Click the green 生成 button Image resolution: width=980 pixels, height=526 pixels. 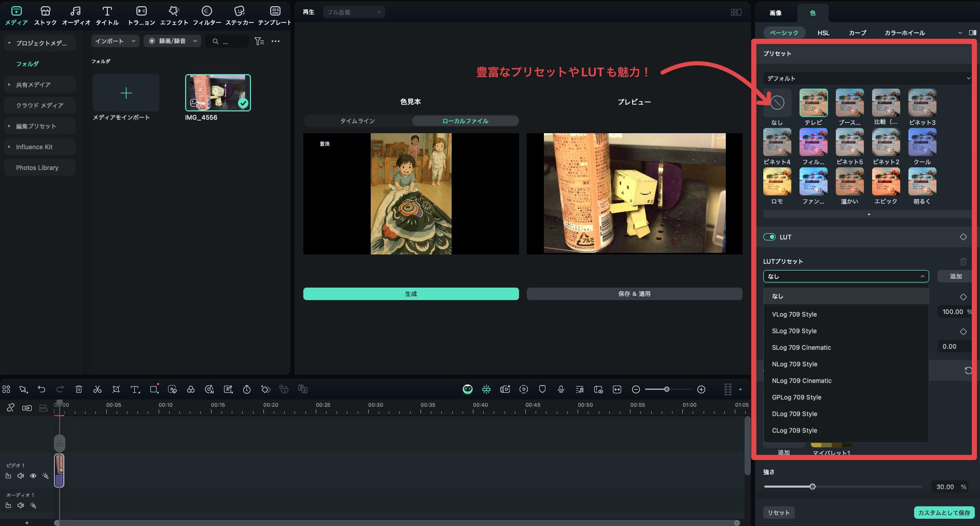point(411,294)
